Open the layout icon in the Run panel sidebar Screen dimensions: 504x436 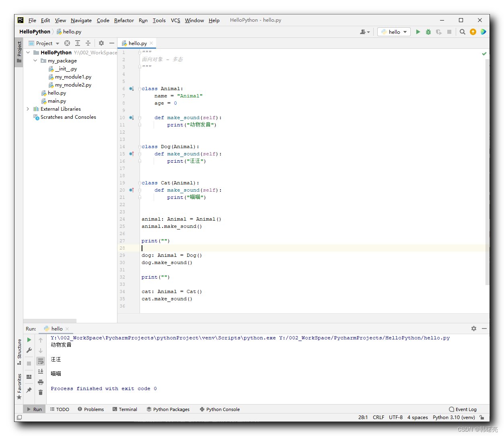point(29,377)
